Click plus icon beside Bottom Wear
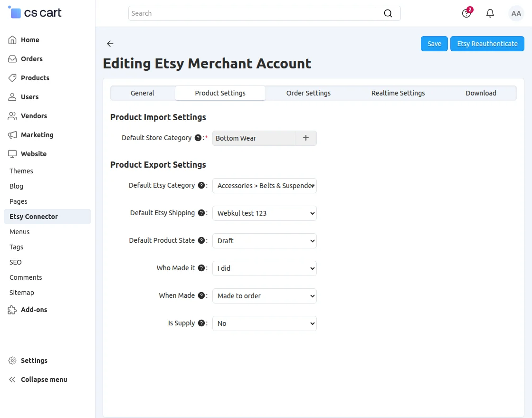 tap(306, 138)
